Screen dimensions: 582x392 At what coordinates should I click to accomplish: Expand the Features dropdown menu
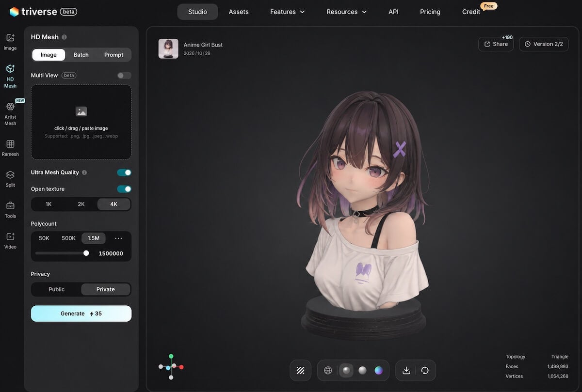tap(288, 12)
